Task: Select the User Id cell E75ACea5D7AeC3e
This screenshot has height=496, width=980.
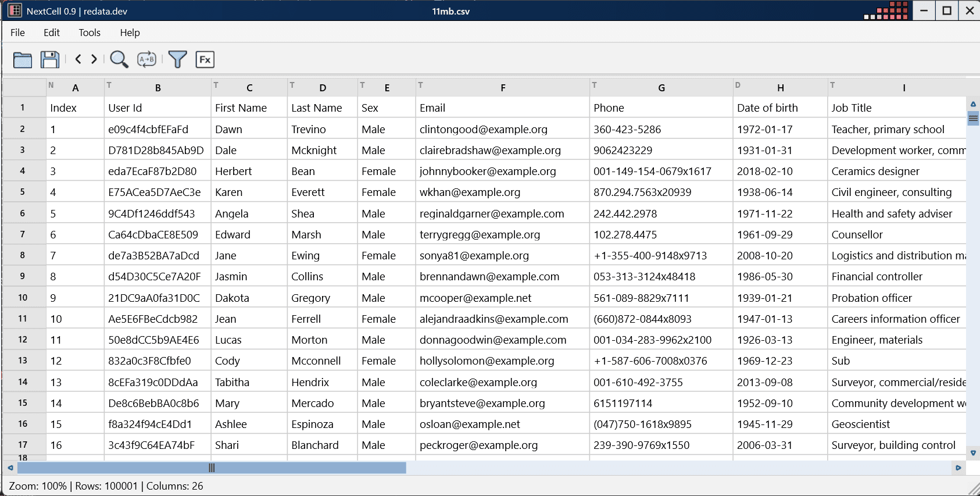Action: tap(158, 192)
